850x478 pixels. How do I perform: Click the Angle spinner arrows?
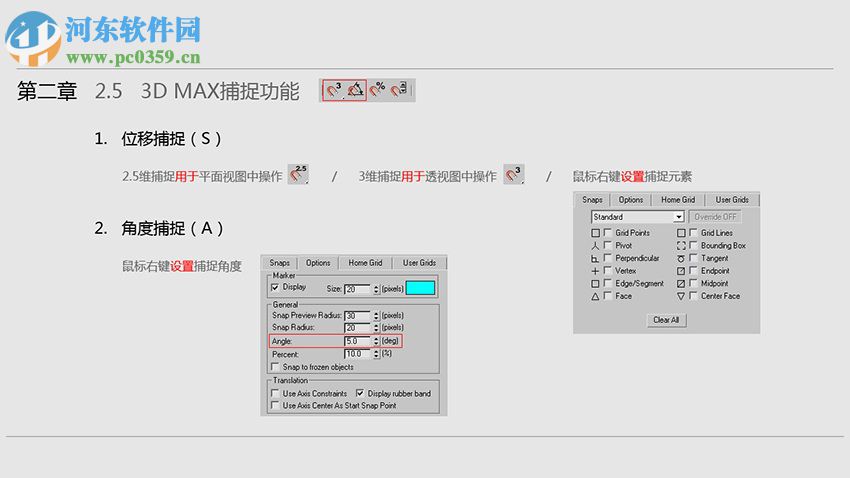[x=376, y=341]
